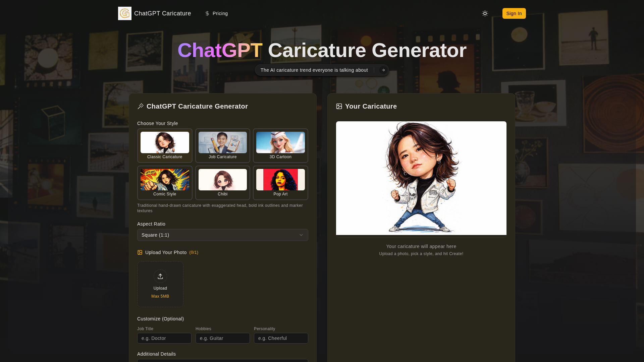Select the Job Caricature style

coord(223,145)
